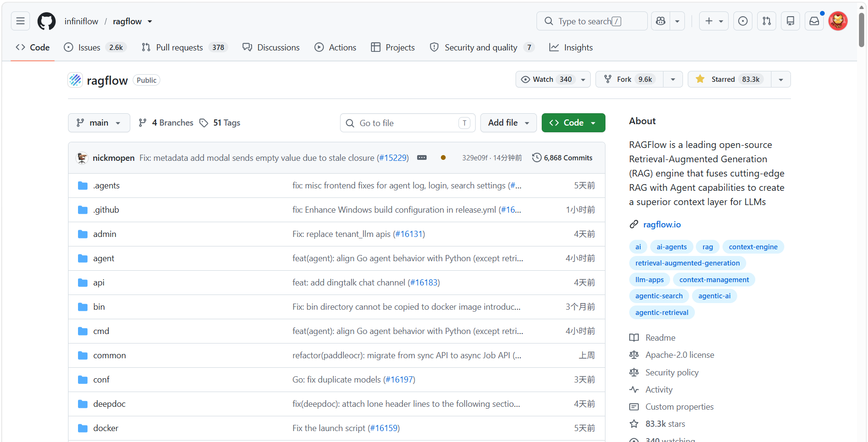Open the Create new plus dropdown

(x=714, y=21)
